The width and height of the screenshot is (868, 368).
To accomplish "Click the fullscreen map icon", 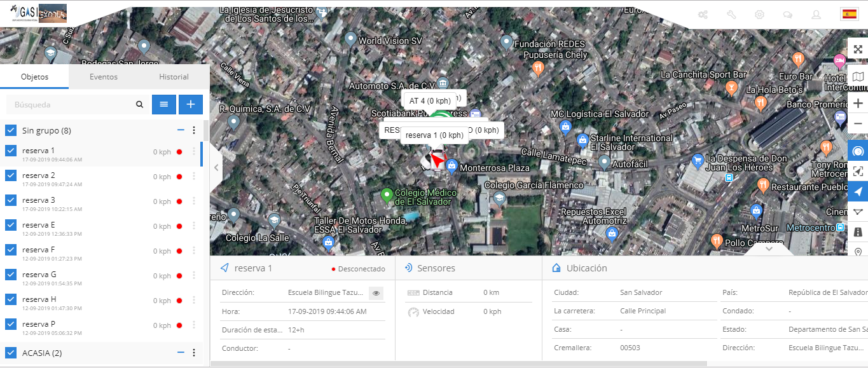I will point(858,50).
